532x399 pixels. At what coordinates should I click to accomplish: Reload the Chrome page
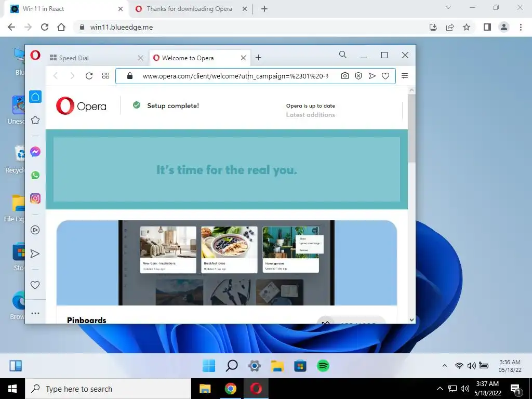click(x=45, y=27)
